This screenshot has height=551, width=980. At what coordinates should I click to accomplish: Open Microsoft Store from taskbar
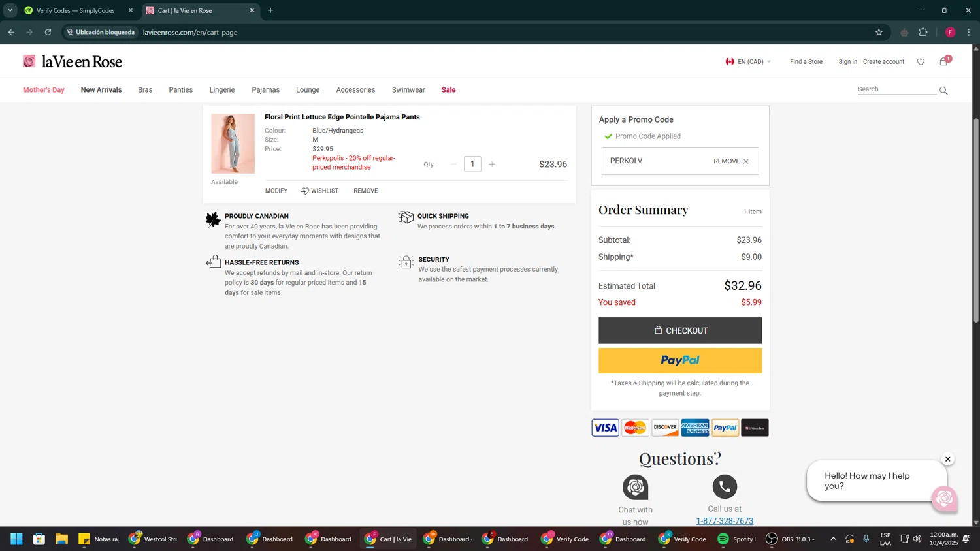(39, 539)
